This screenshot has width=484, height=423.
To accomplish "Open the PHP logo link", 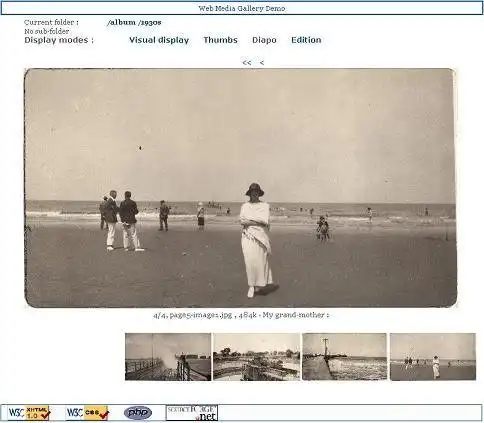I will (138, 413).
